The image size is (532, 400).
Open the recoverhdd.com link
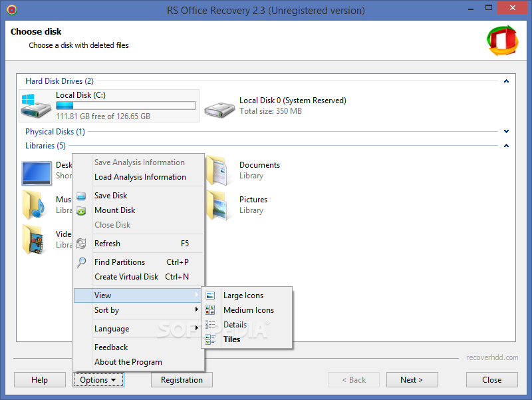coord(492,357)
